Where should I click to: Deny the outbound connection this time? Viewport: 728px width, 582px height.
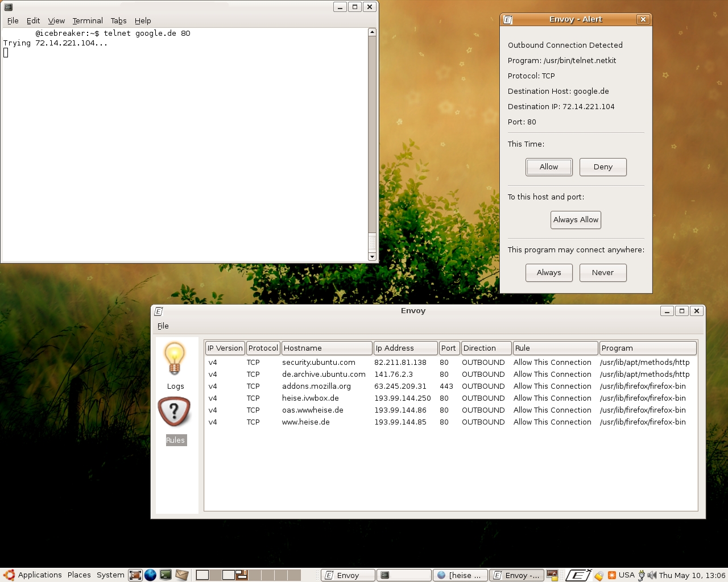pos(603,167)
